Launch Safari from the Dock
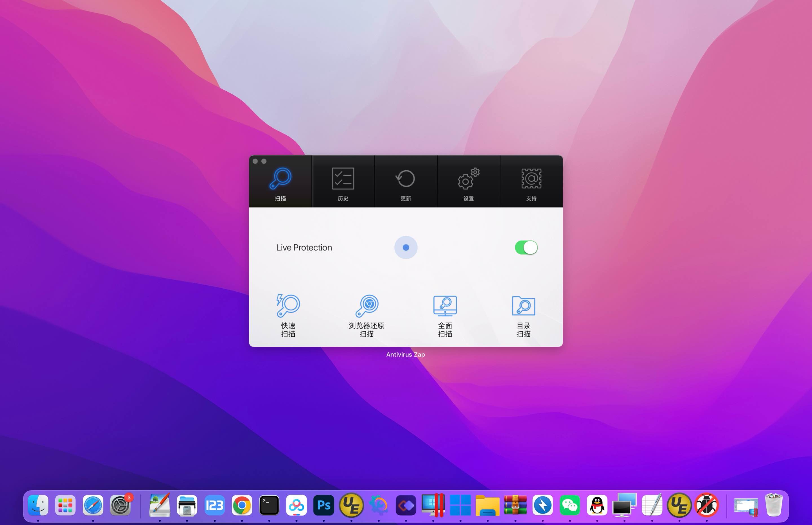Viewport: 812px width, 525px height. click(93, 505)
